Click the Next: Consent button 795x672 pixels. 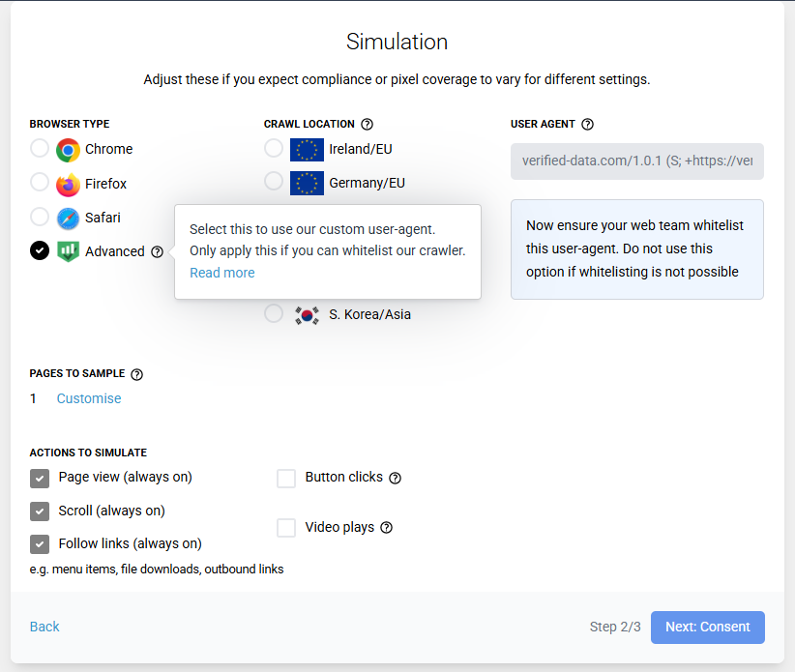pos(707,627)
